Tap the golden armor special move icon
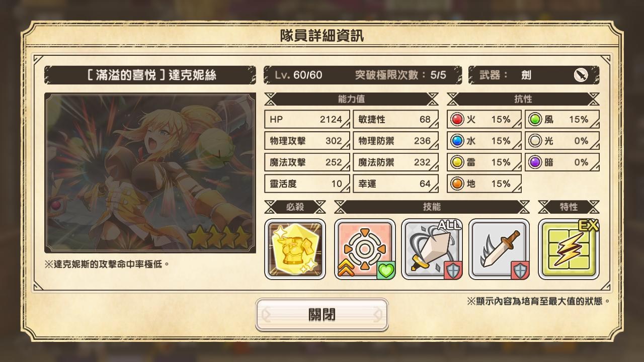 295,249
